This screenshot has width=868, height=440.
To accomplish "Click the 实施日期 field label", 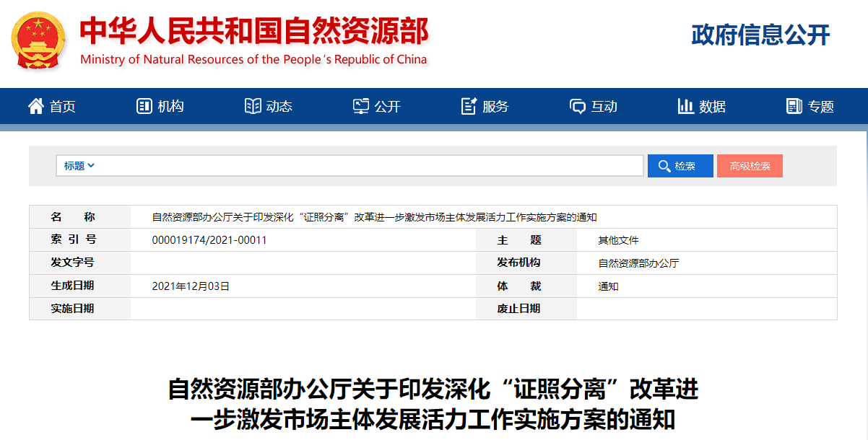I will (x=72, y=309).
